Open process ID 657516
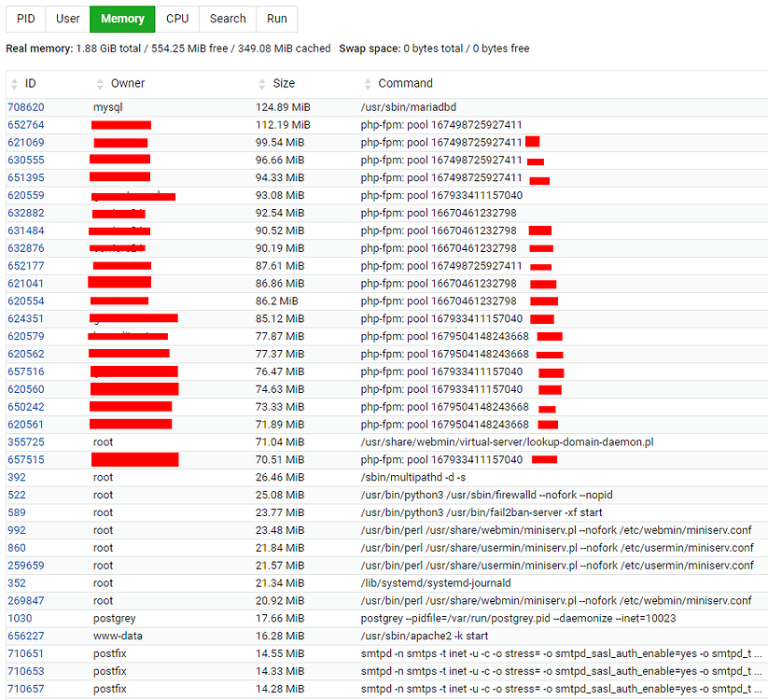768x700 pixels. click(x=26, y=371)
